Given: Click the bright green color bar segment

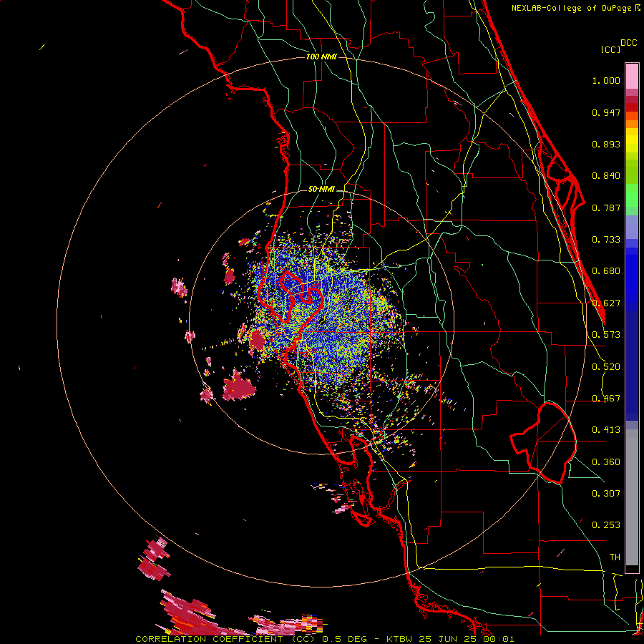Looking at the screenshot, I should (x=632, y=195).
